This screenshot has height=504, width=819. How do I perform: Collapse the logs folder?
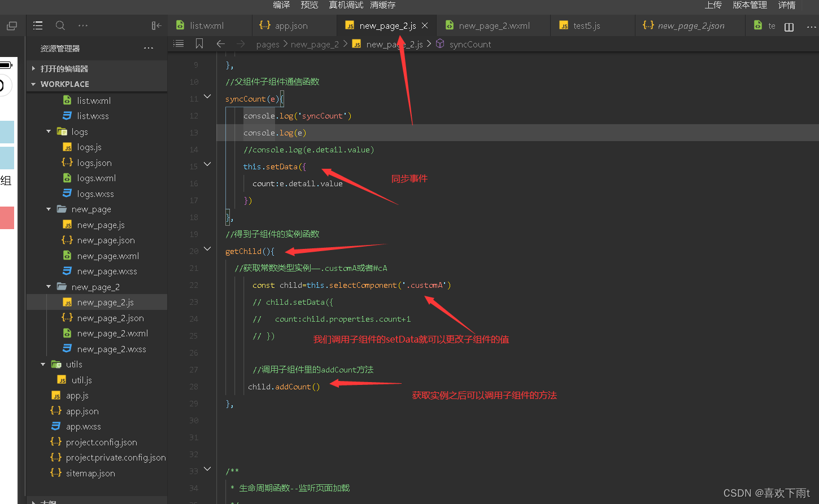pos(49,132)
